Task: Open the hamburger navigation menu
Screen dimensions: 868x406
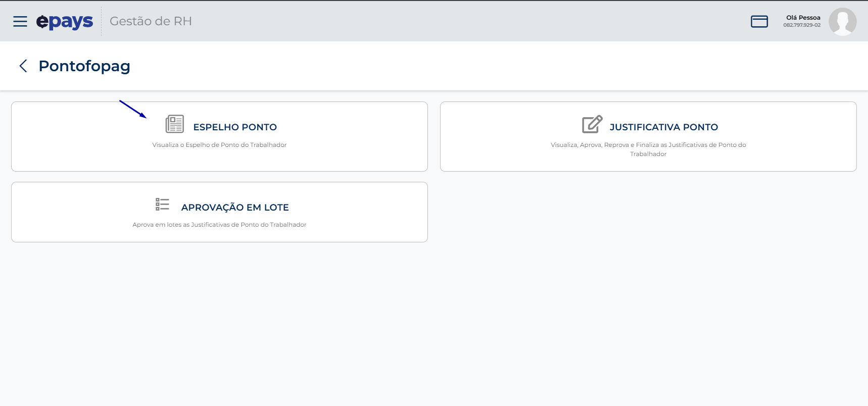Action: (20, 21)
